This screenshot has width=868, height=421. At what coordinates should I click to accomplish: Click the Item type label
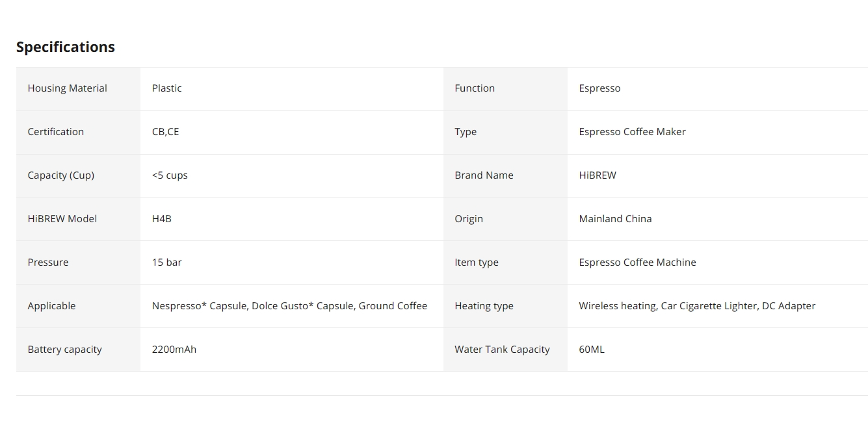477,262
